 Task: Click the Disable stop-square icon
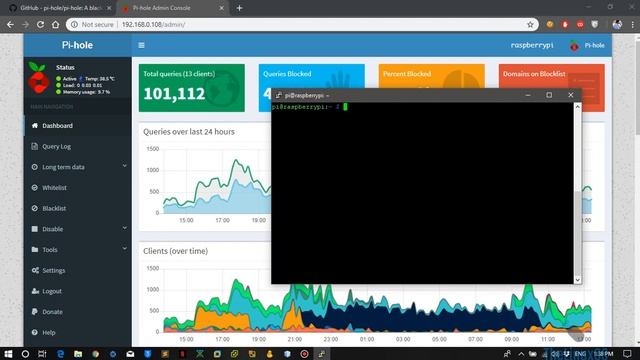35,229
